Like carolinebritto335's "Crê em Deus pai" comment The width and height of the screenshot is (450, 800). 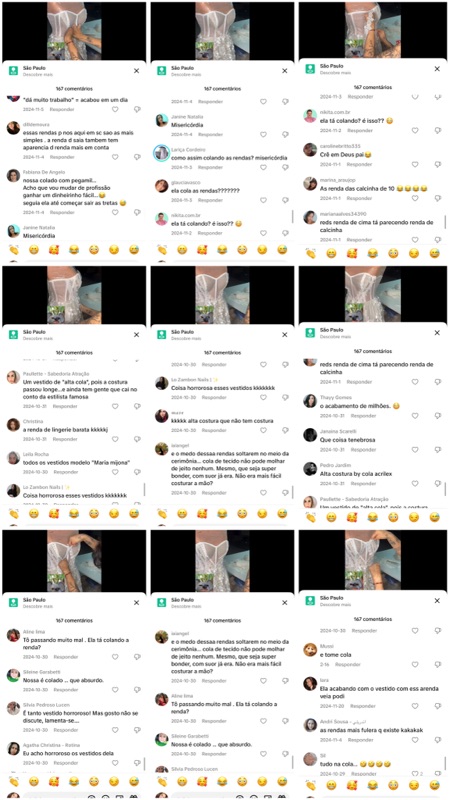pos(415,164)
